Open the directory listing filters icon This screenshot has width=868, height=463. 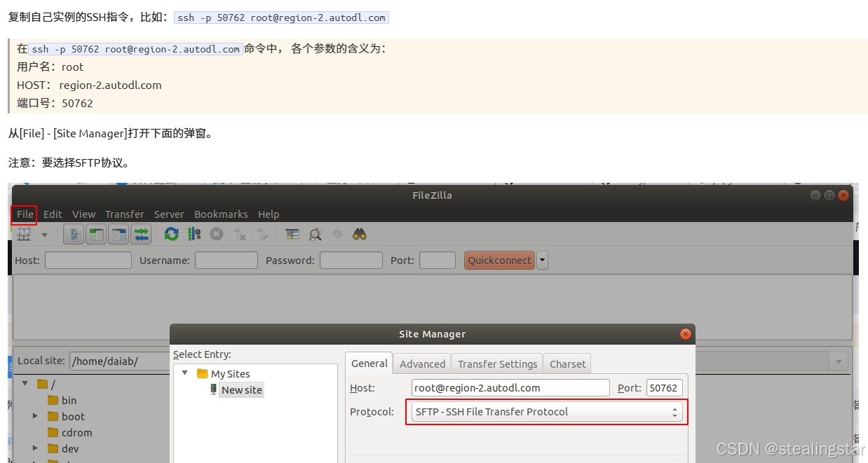click(292, 234)
